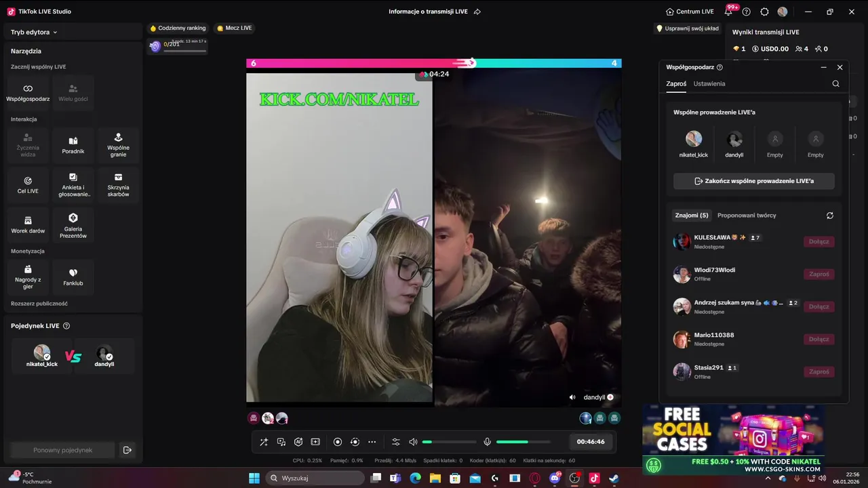Open the settings gear in title bar

tap(765, 12)
